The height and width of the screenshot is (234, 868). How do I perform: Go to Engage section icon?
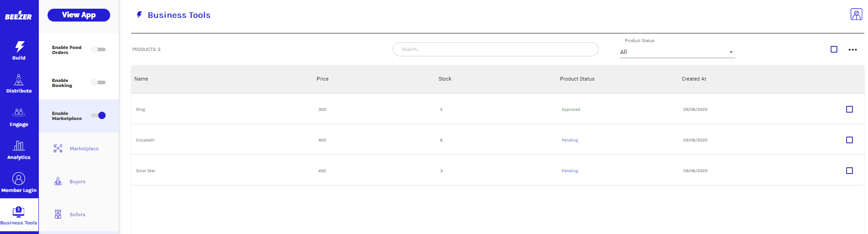point(19,113)
